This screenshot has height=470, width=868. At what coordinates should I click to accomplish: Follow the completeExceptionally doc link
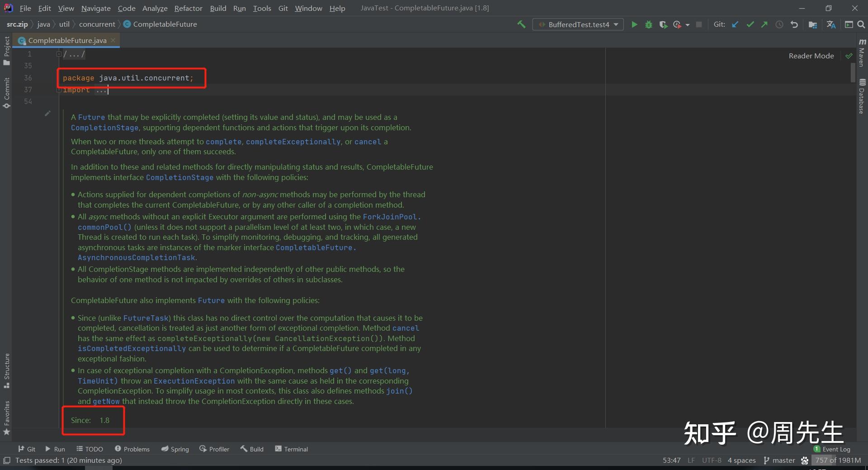point(293,142)
